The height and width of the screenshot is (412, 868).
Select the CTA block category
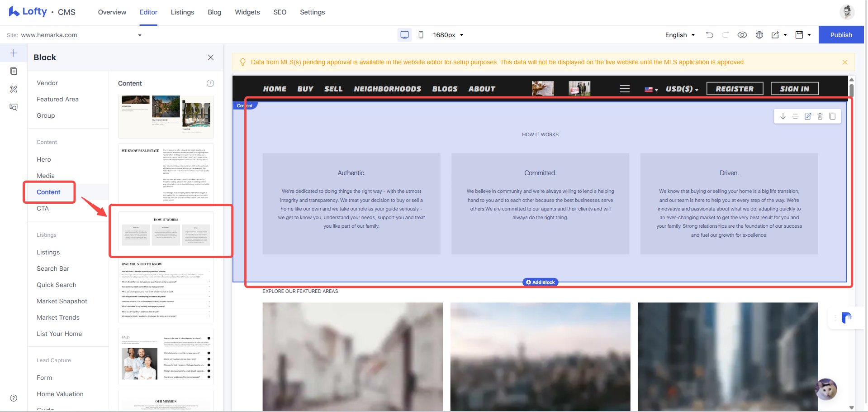(x=43, y=208)
